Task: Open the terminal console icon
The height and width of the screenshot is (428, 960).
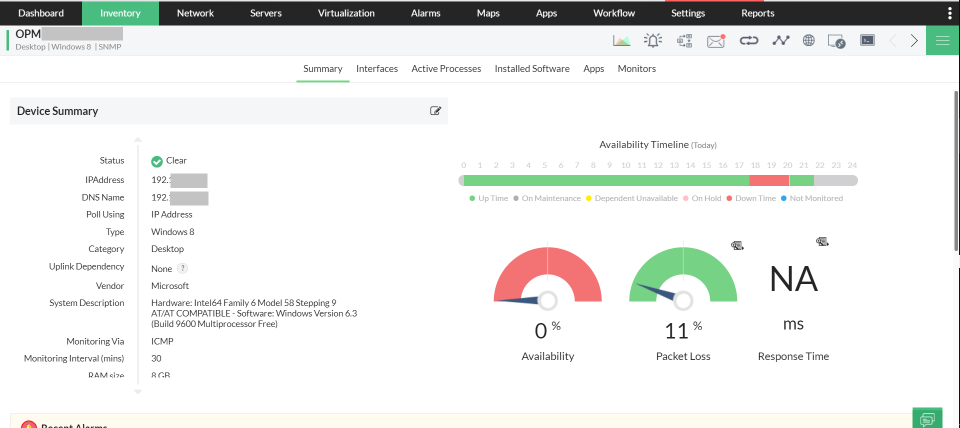Action: (x=867, y=40)
